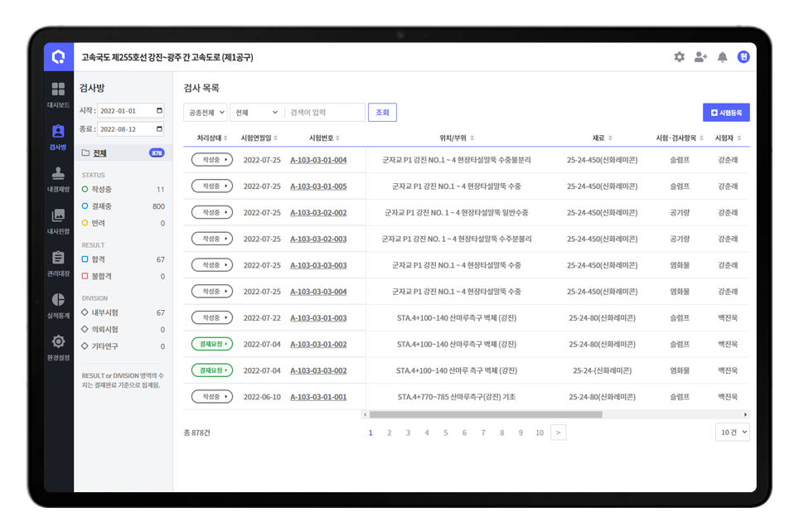Image resolution: width=799 pixels, height=532 pixels.
Task: Open the 내경제방 stamp icon
Action: click(x=58, y=179)
